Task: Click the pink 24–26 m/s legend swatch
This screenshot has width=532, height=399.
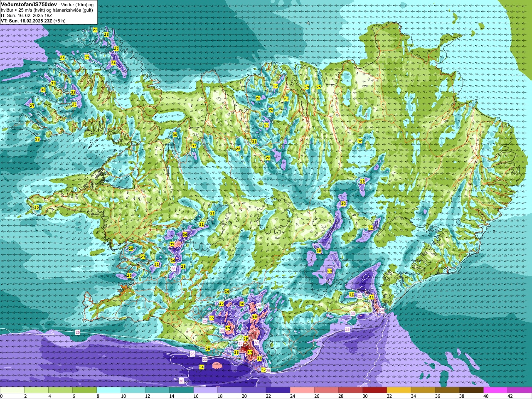Action: click(x=302, y=390)
